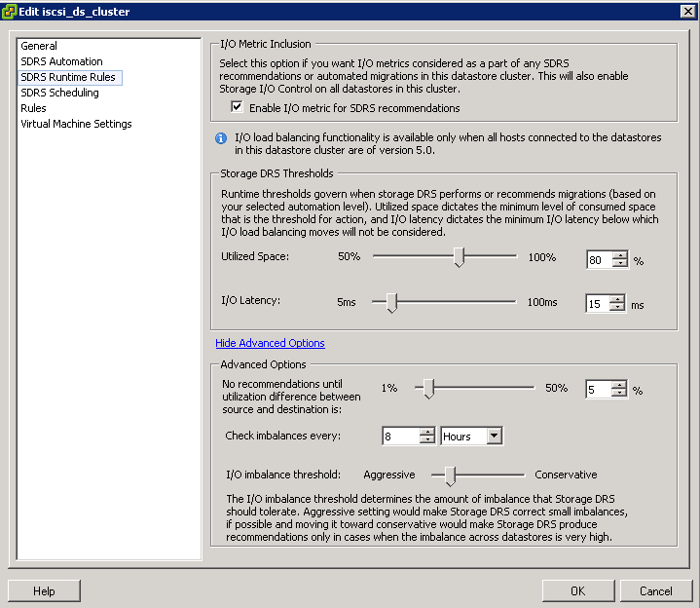
Task: Click the I/O Latency: label
Action: pyautogui.click(x=251, y=301)
